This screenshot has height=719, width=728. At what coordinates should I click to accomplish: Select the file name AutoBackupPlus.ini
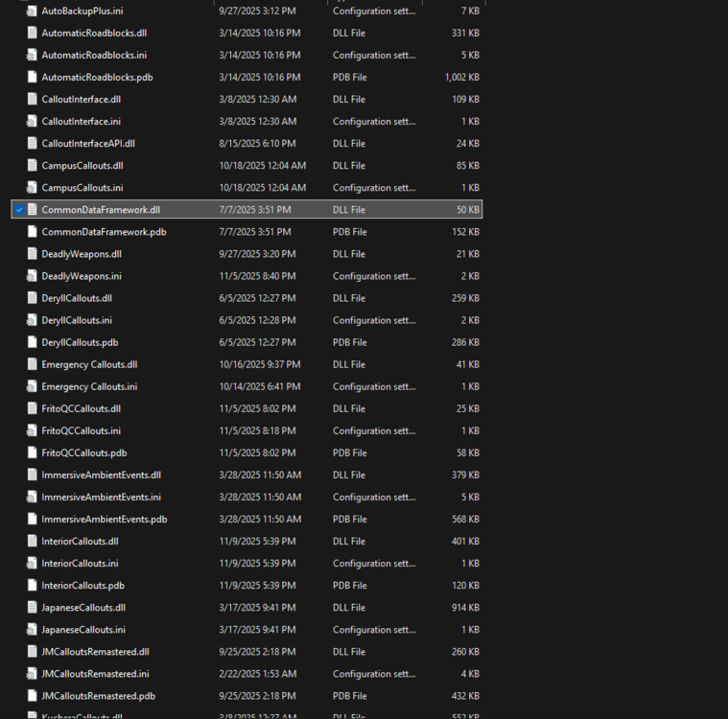pyautogui.click(x=82, y=12)
